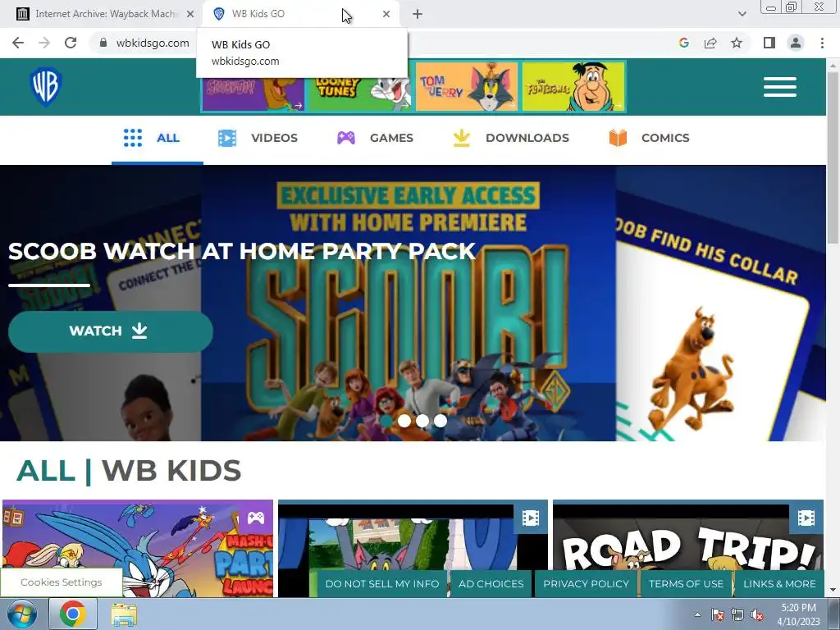Open the PRIVACY POLICY link
The image size is (840, 630).
(586, 584)
